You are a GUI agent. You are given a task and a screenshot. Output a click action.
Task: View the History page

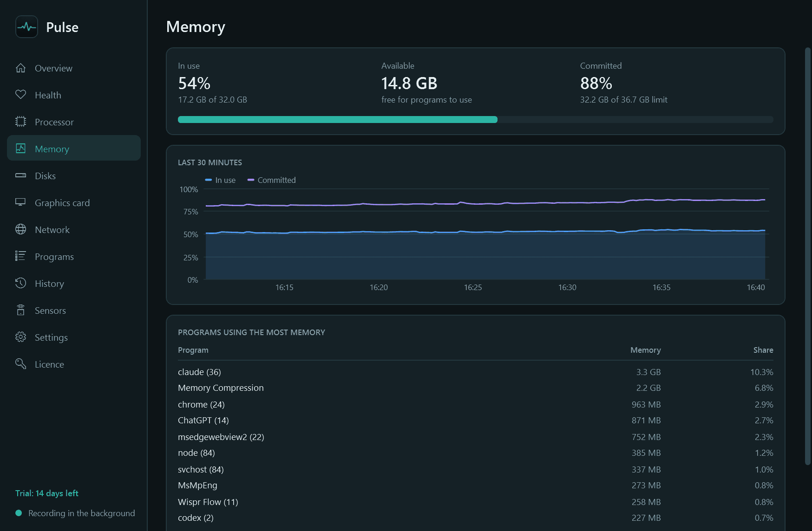pos(74,284)
